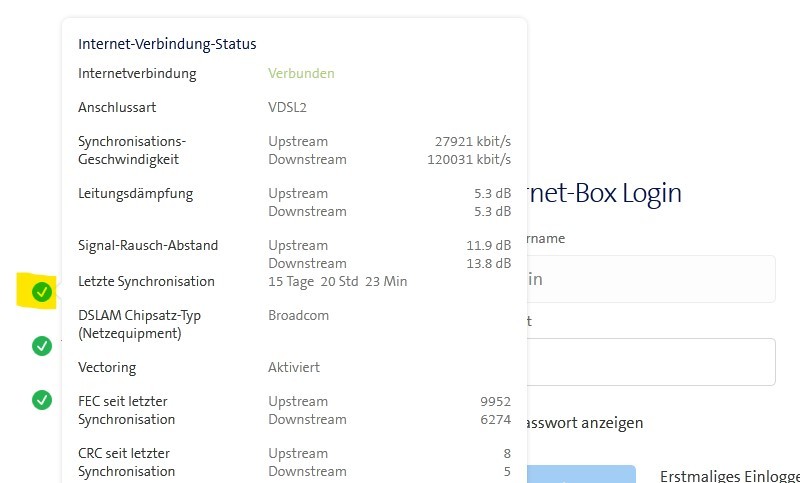Click the 'Broadcom' chipset value
The image size is (800, 483).
click(298, 315)
